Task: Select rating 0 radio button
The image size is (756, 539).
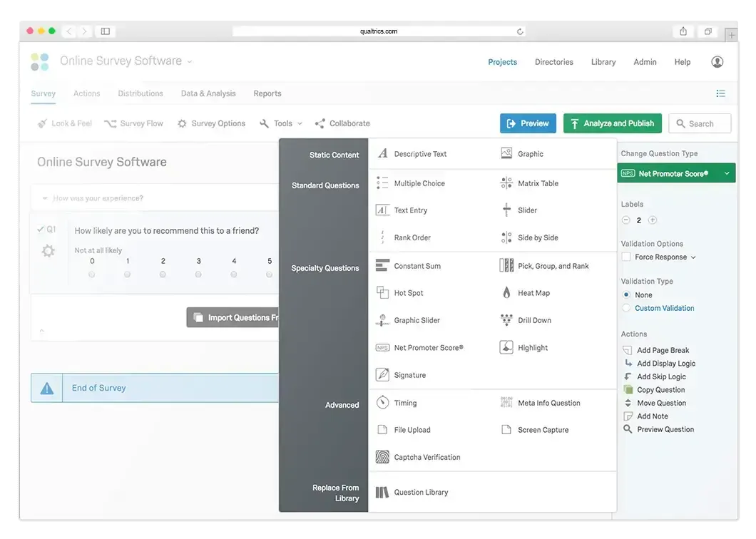Action: pyautogui.click(x=91, y=274)
